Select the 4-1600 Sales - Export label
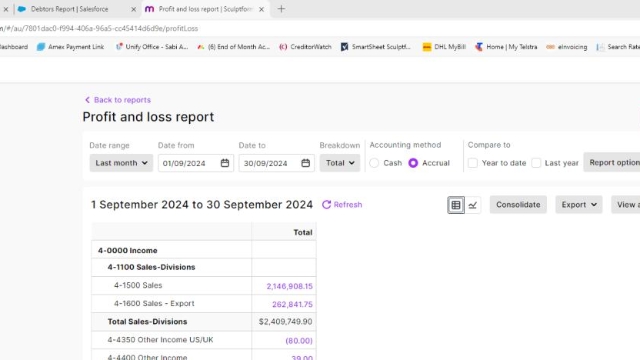 154,303
